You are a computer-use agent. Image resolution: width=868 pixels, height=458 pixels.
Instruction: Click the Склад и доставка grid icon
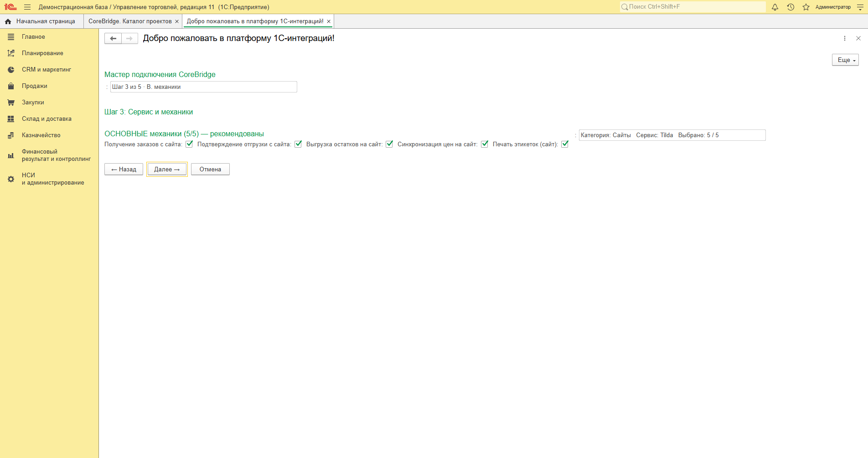(x=11, y=119)
